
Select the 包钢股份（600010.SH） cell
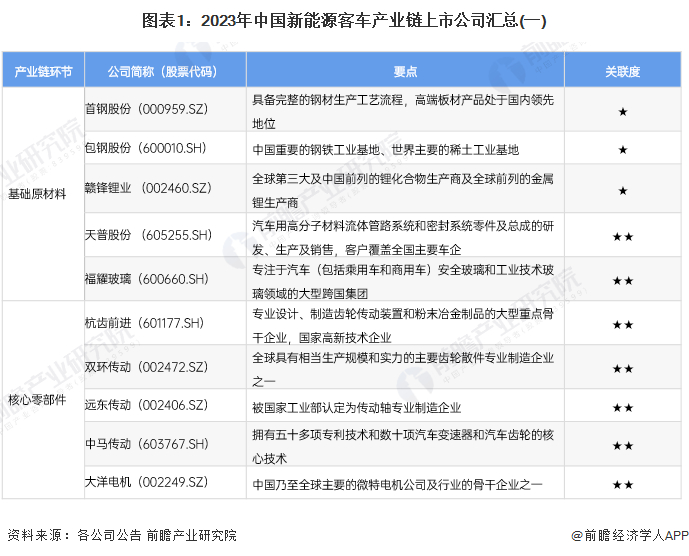tap(165, 148)
